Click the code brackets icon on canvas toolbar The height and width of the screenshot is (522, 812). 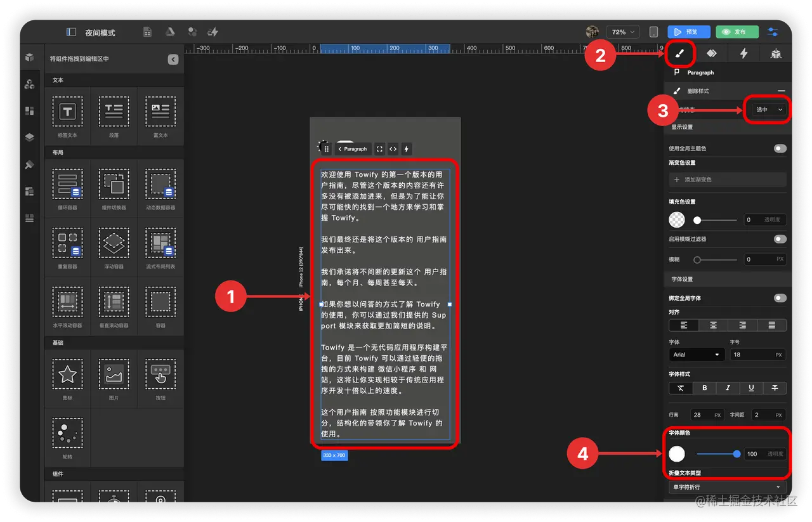click(393, 149)
